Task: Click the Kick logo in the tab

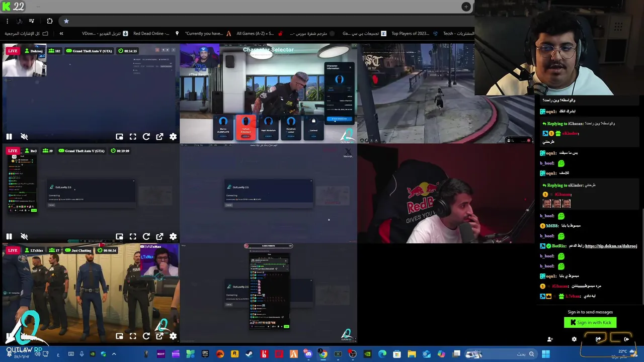Action: (5, 7)
